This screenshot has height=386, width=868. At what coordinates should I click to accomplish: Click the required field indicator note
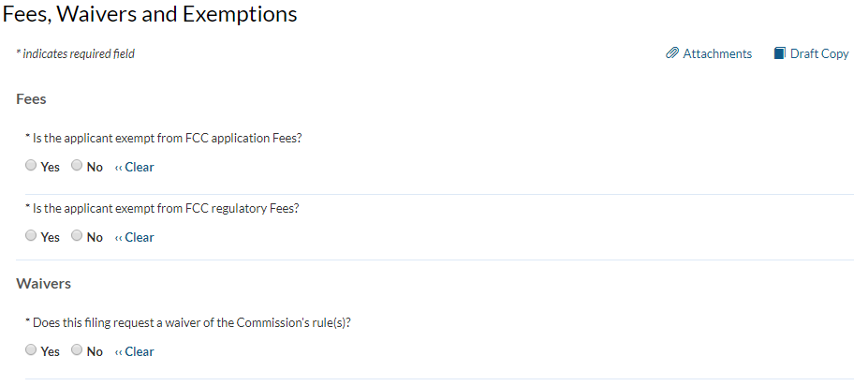(76, 54)
